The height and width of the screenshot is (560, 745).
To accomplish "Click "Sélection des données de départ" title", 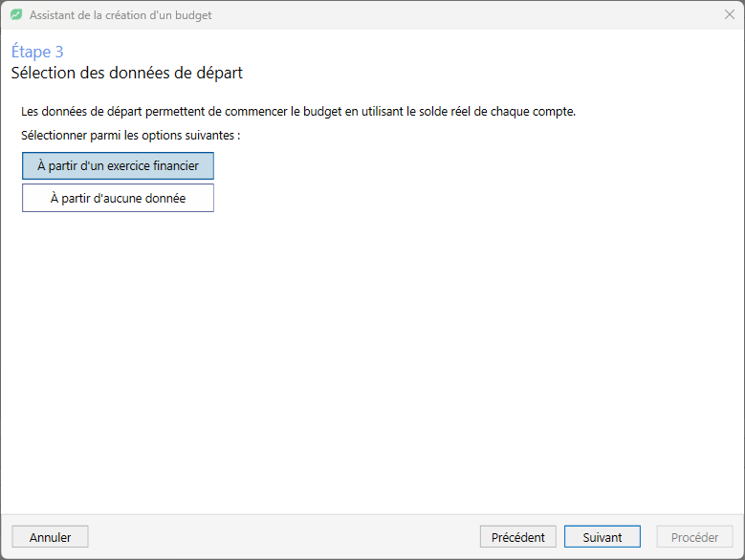I will 127,73.
